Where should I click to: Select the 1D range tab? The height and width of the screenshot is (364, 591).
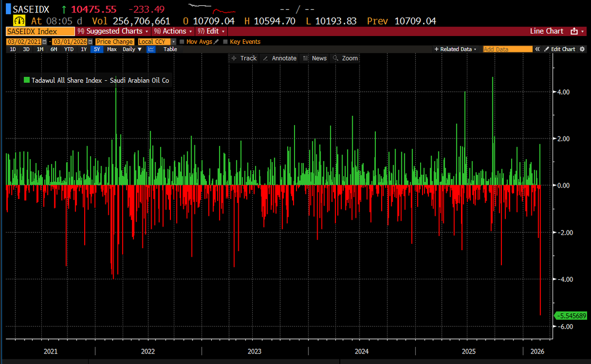pyautogui.click(x=13, y=49)
